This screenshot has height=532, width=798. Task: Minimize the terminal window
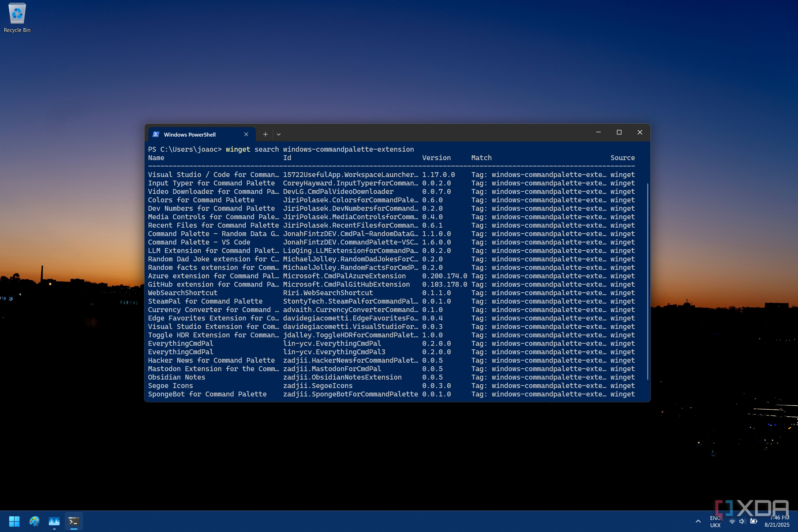coord(598,132)
